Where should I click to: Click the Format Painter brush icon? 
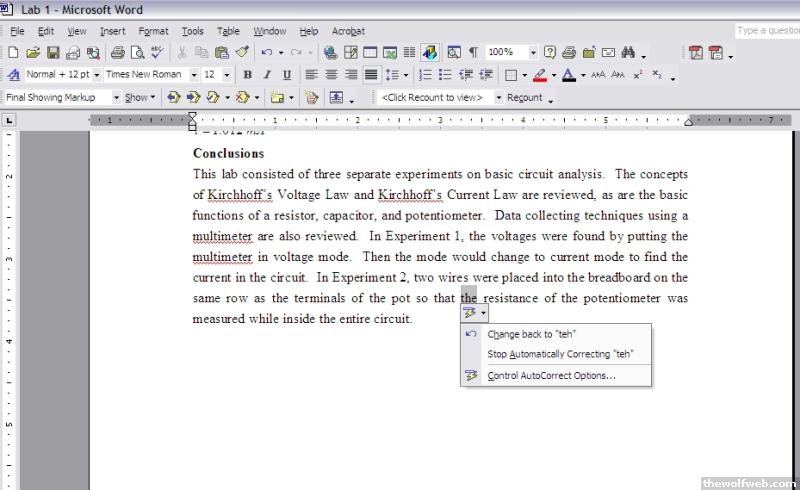click(241, 52)
